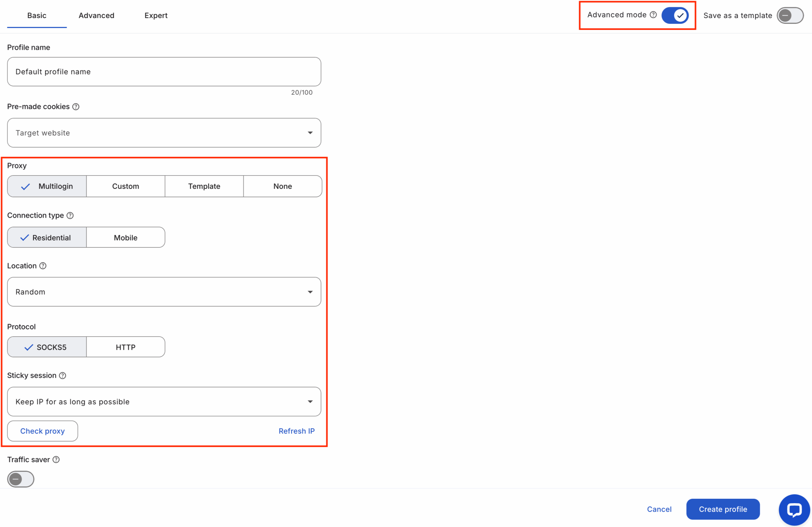
Task: Open the Pre-made cookies help tooltip
Action: click(x=76, y=106)
